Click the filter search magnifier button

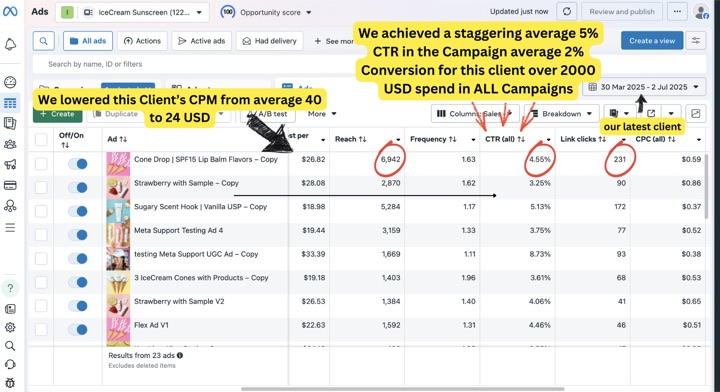tap(44, 41)
